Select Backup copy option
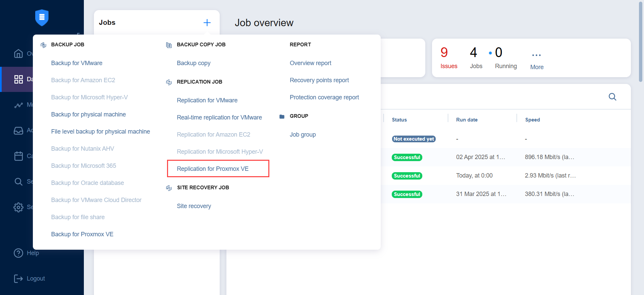Screen dimensions: 644x295 pos(194,63)
